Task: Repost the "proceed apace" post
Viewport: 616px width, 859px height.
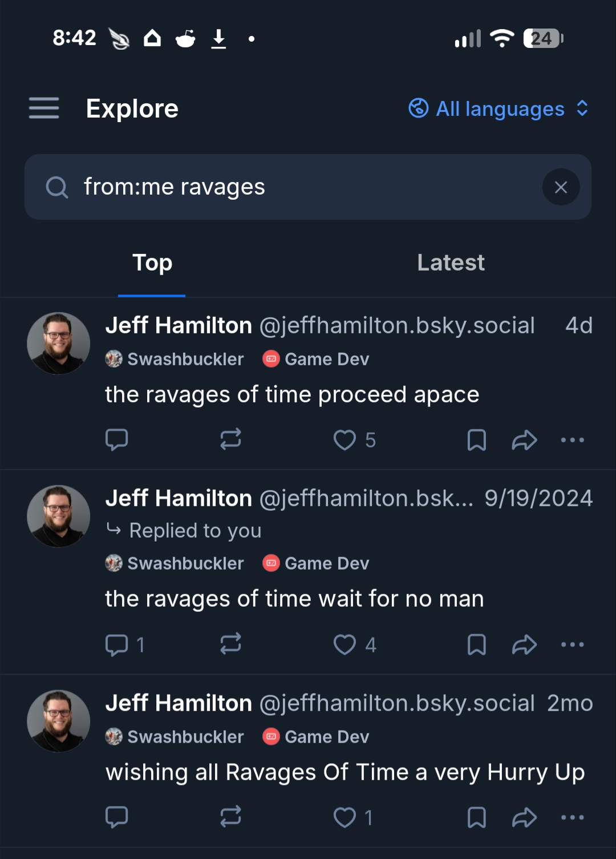Action: tap(231, 439)
